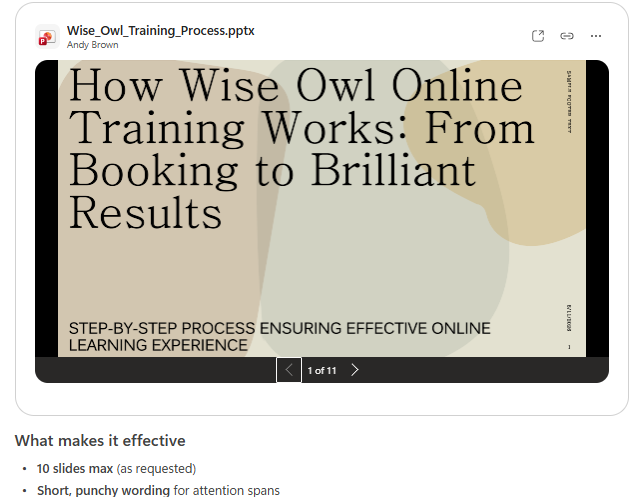
Task: Open the more options ellipsis menu
Action: point(596,36)
